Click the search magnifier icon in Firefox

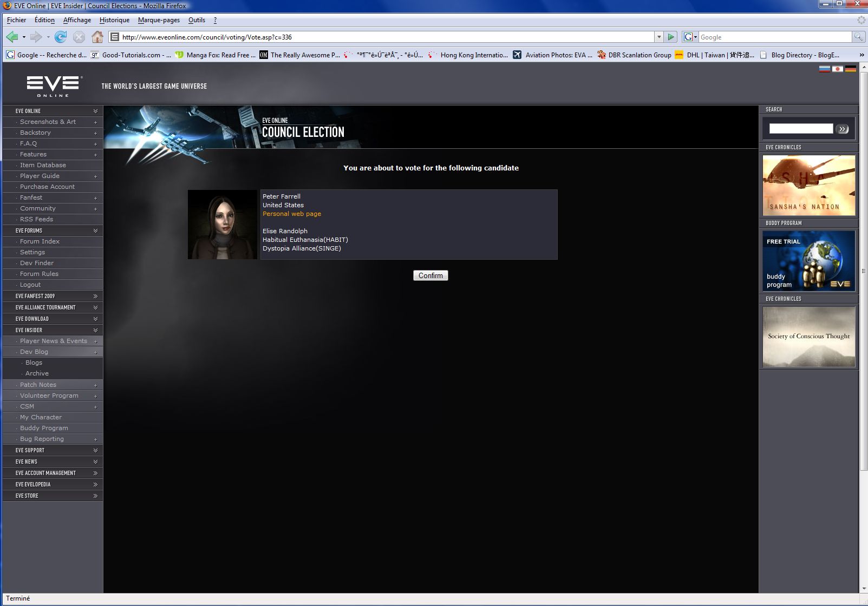(x=858, y=37)
